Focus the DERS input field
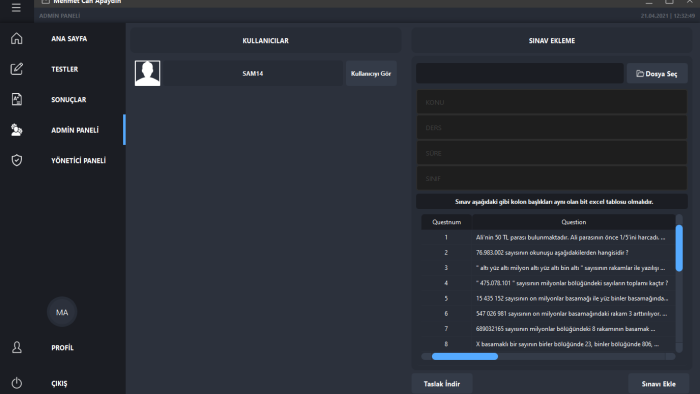The width and height of the screenshot is (700, 394). 552,128
